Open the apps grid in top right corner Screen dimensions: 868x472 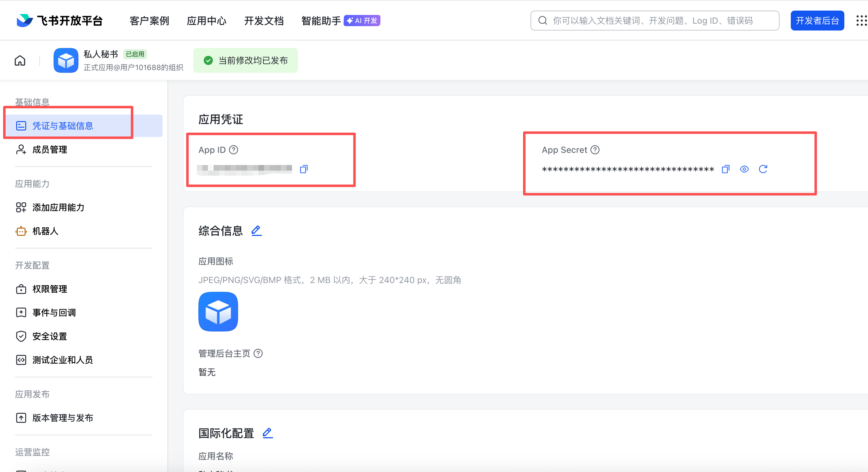[x=861, y=21]
